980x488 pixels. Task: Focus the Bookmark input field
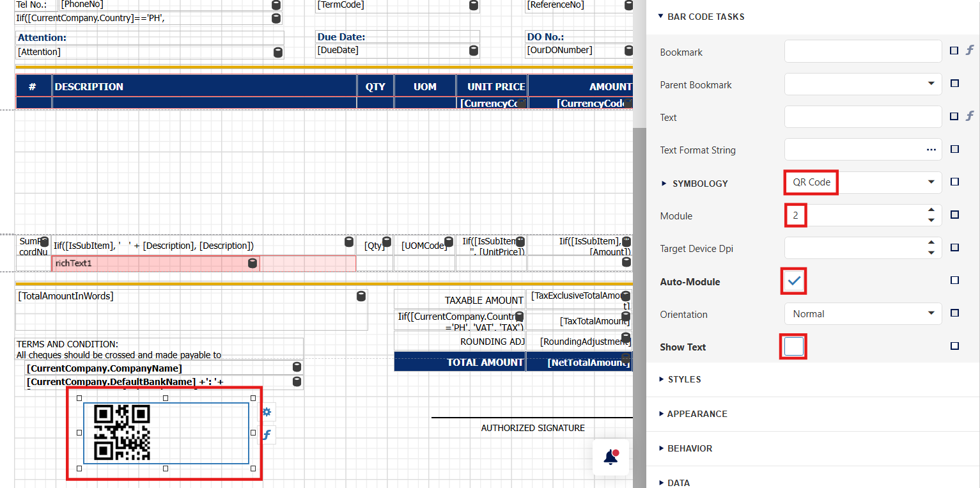point(863,52)
